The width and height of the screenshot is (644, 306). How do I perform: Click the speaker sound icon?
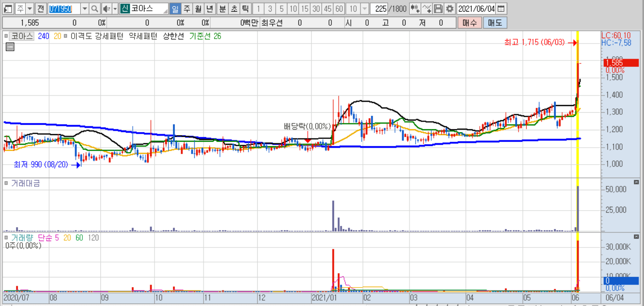[107, 9]
